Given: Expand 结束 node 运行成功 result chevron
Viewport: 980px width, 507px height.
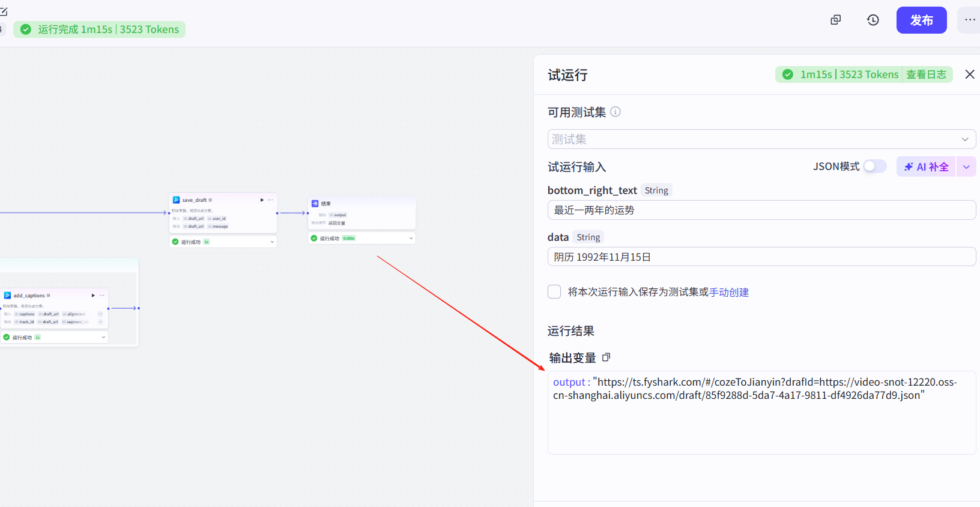Looking at the screenshot, I should [411, 238].
